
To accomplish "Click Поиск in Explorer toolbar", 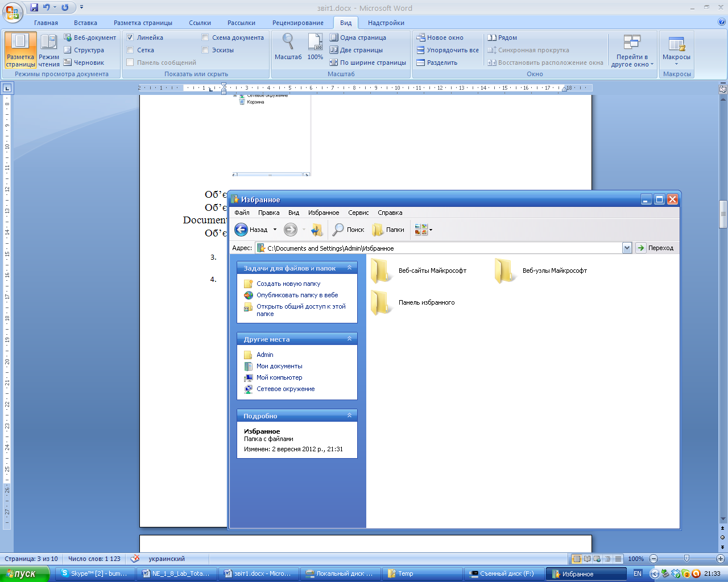I will [349, 230].
